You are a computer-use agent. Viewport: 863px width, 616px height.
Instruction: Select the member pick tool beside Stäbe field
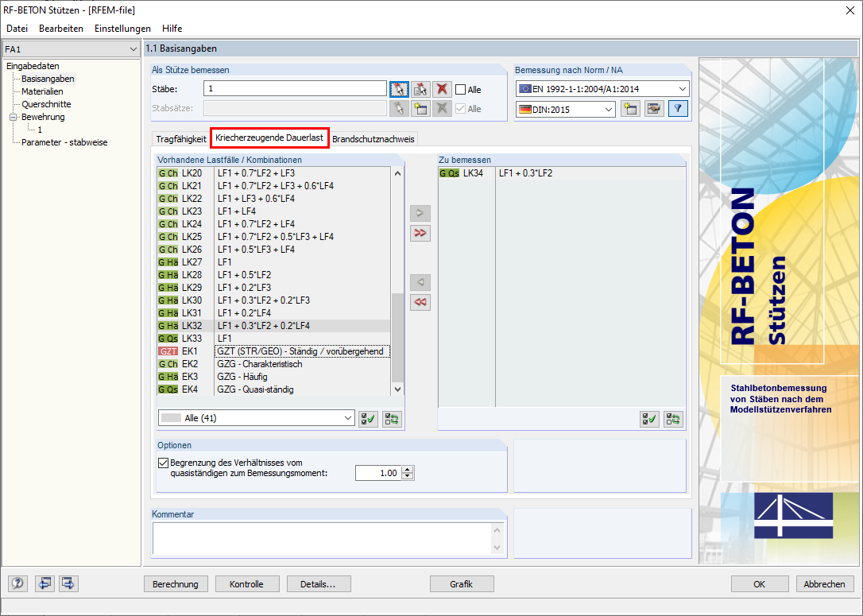click(399, 89)
